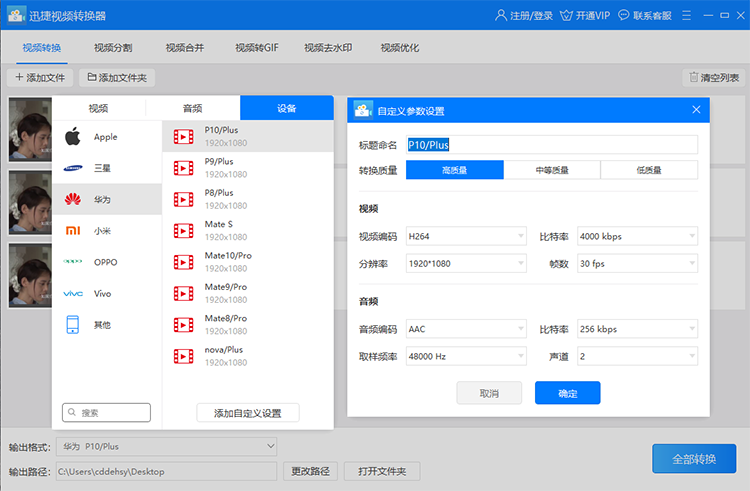Switch to the 视频优化 tab

[x=399, y=47]
